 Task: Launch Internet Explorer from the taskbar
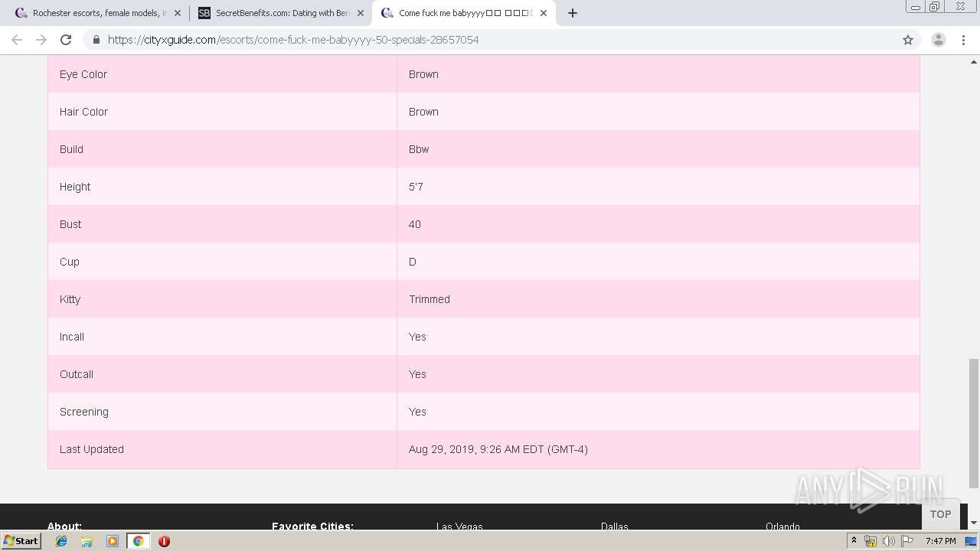point(61,541)
